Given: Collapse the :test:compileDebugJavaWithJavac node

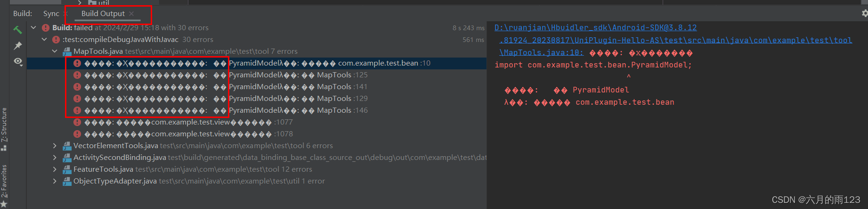Looking at the screenshot, I should click(x=44, y=40).
